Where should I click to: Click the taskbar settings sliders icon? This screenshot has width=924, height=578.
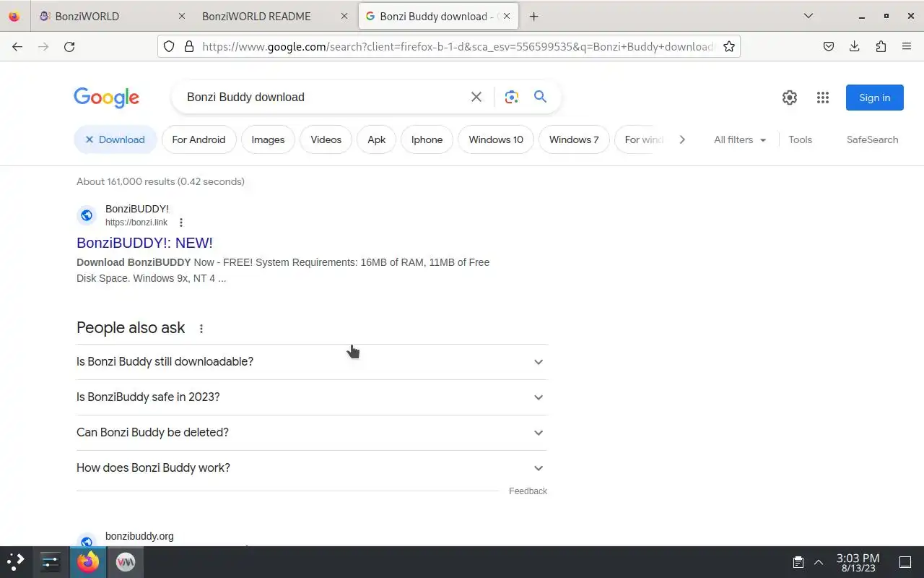(51, 561)
